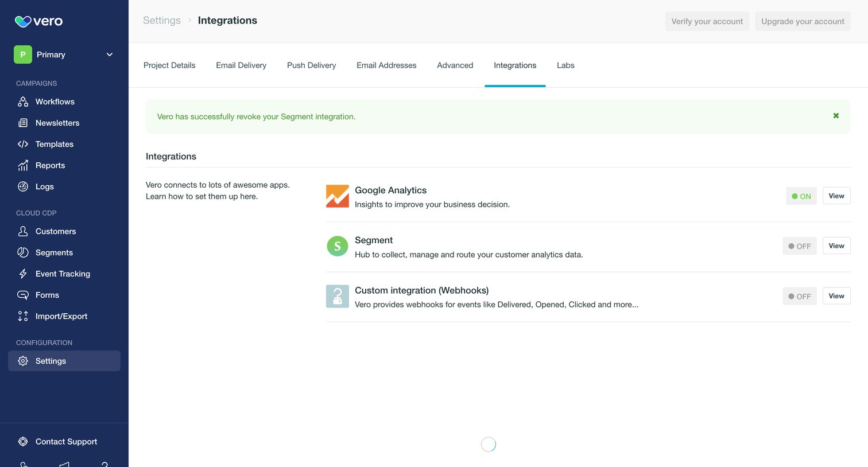
Task: Click 'Vero provides webhooks for events' description
Action: [x=497, y=305]
